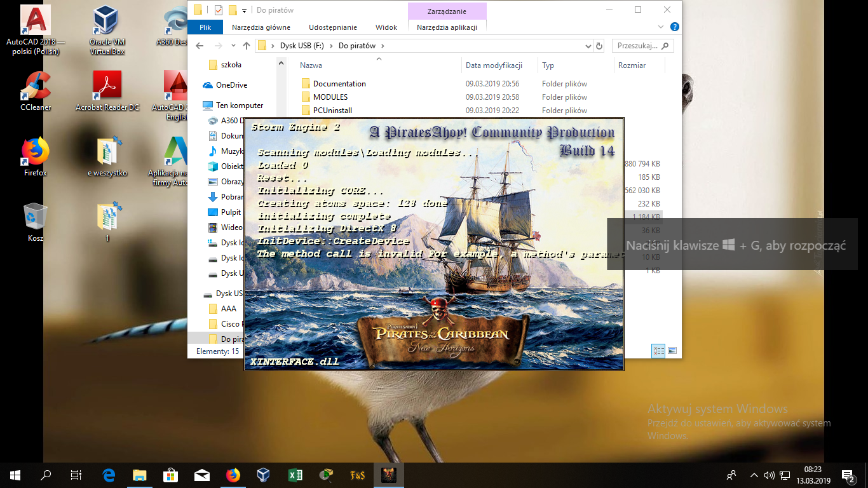Screen dimensions: 868x488
Task: Click the Przeszukaj search box
Action: [x=642, y=46]
